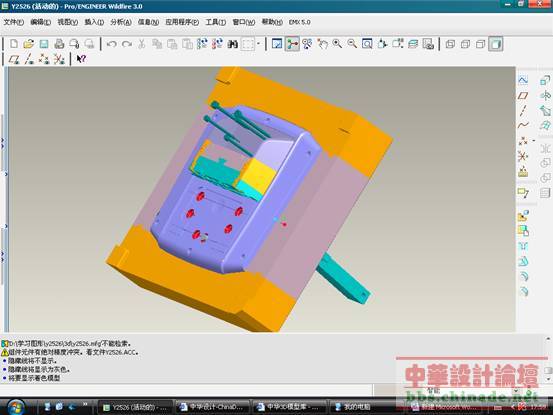The image size is (553, 415).
Task: Enable wireframe display mode
Action: click(x=450, y=44)
